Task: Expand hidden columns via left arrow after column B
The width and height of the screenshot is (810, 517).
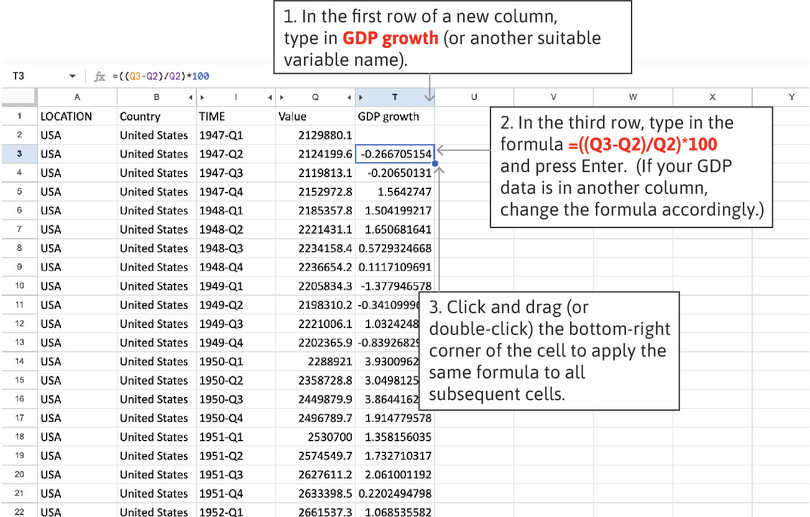Action: (191, 97)
